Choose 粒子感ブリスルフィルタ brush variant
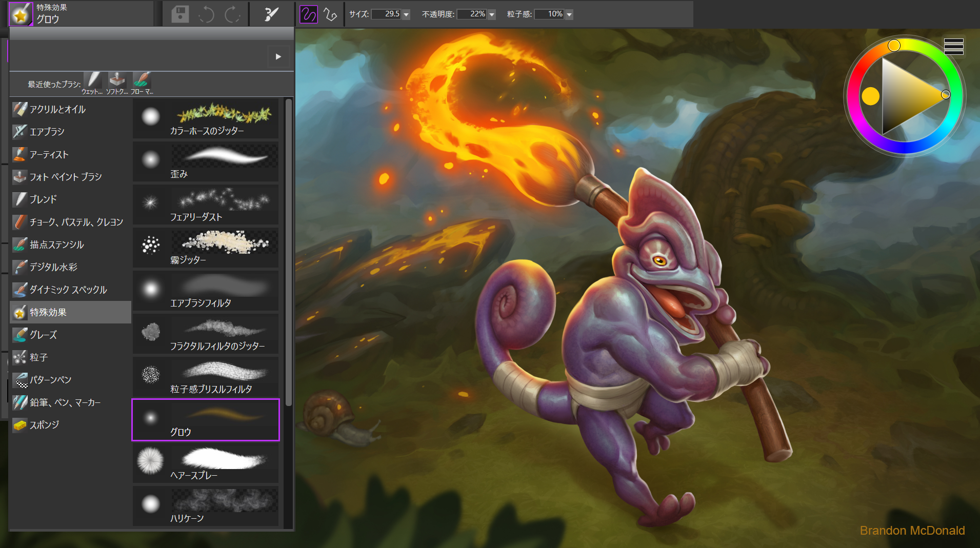 tap(206, 377)
